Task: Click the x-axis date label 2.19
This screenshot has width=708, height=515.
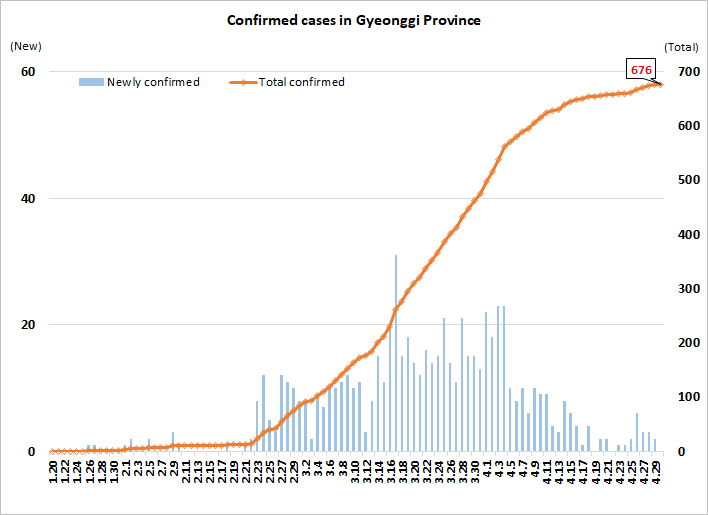Action: coord(234,472)
